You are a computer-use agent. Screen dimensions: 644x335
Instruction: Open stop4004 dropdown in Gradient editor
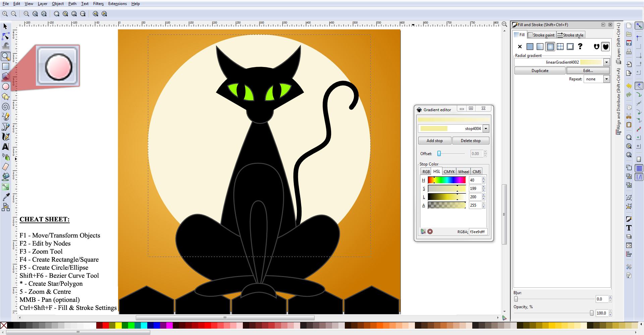(x=486, y=129)
